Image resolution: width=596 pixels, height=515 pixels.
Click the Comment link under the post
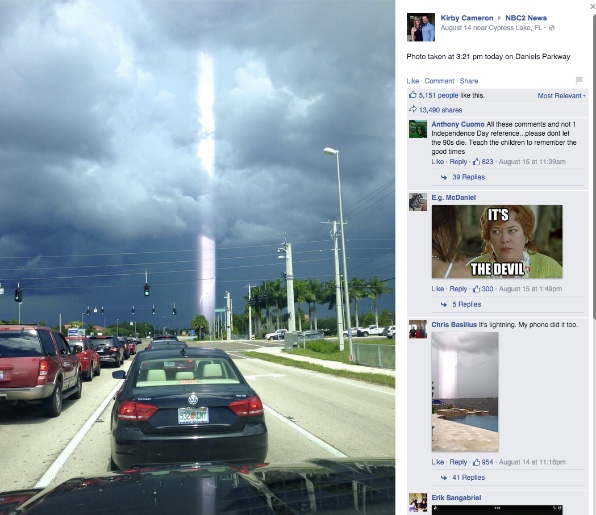point(439,81)
